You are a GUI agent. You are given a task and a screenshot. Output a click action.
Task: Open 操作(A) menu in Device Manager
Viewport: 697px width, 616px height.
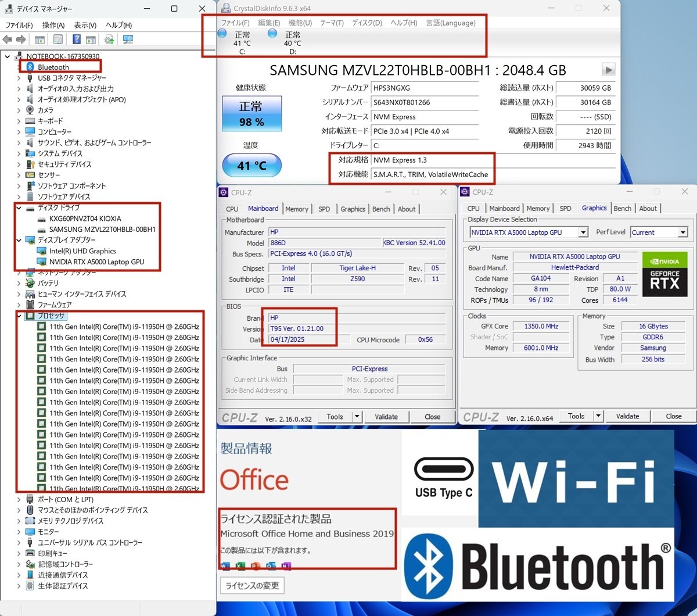53,25
